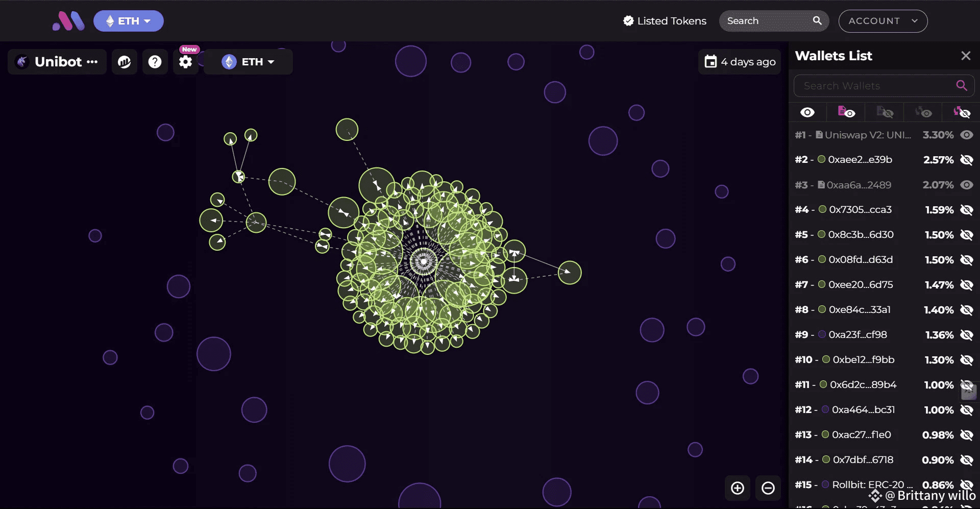Image resolution: width=980 pixels, height=509 pixels.
Task: Select wallet #9 0xa23f...cf98
Action: 857,335
